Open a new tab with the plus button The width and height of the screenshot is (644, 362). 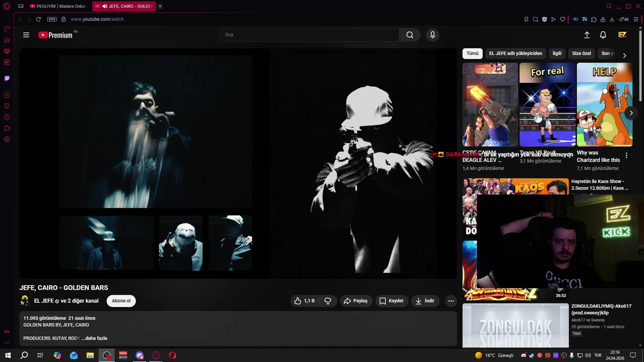(160, 6)
